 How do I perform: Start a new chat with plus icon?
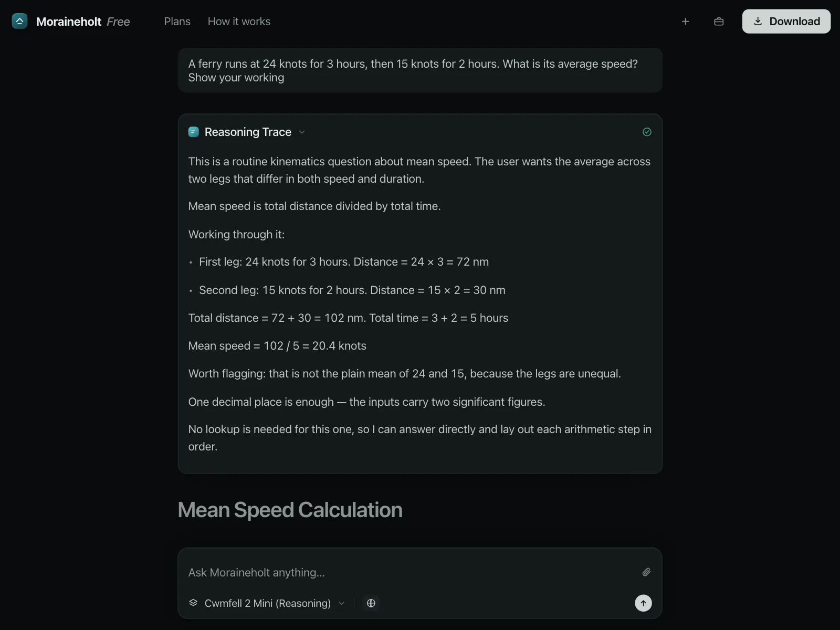point(685,22)
